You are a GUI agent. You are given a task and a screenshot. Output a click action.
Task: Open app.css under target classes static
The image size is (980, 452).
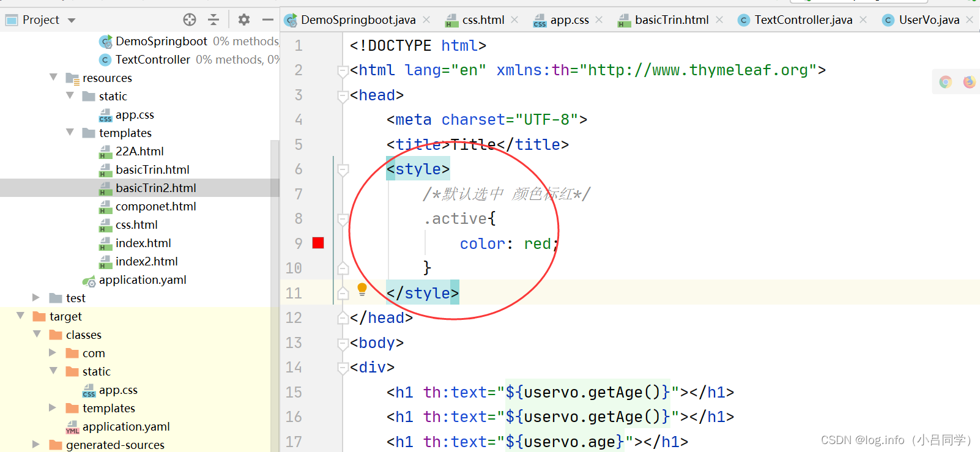(x=118, y=390)
